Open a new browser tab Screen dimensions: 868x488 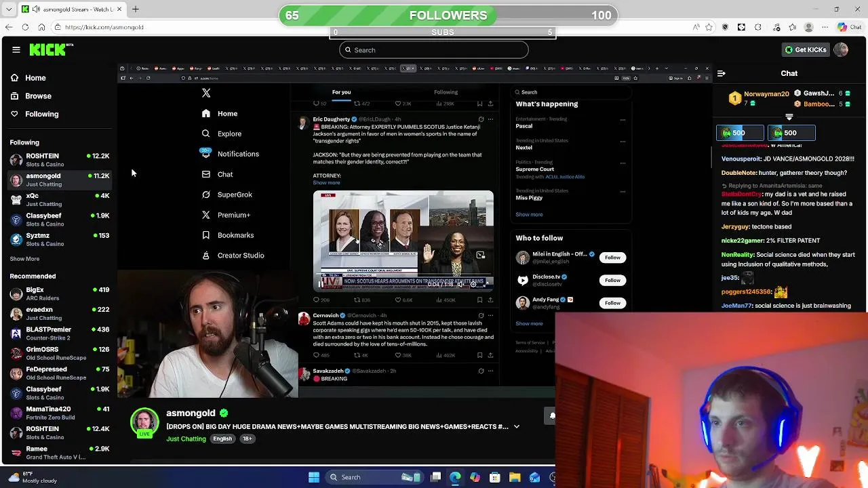tap(135, 9)
